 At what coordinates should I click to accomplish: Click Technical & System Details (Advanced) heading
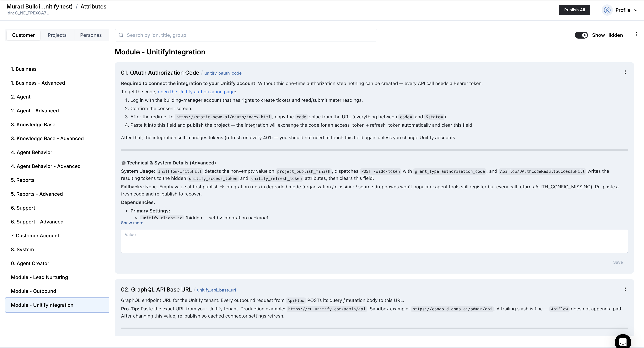(x=171, y=163)
